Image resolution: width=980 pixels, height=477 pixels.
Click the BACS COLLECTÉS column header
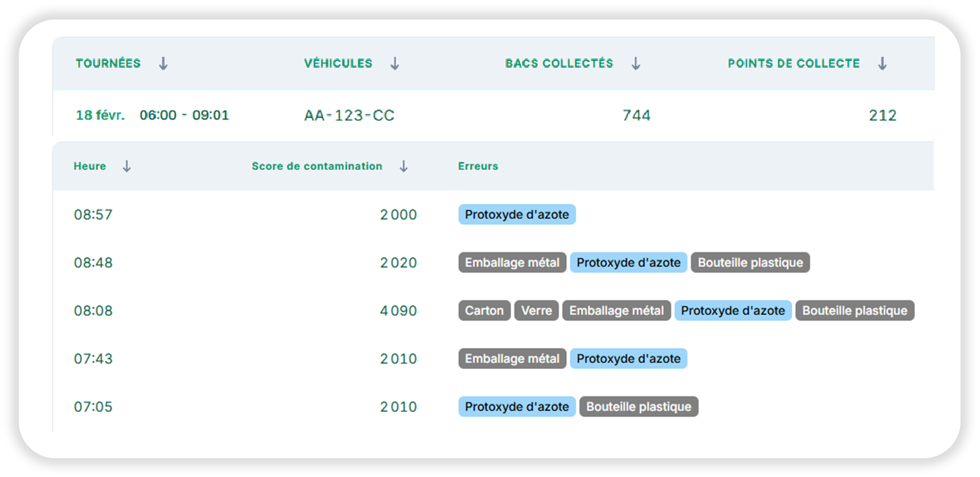[559, 64]
